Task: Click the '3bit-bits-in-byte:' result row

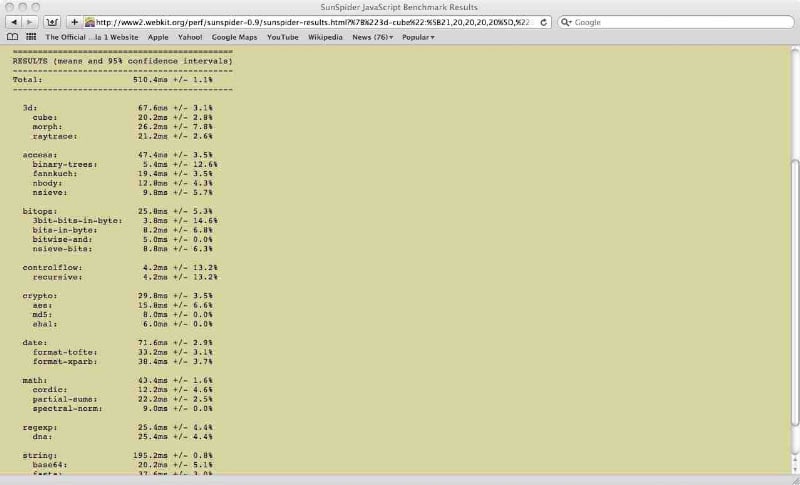Action: pos(125,221)
